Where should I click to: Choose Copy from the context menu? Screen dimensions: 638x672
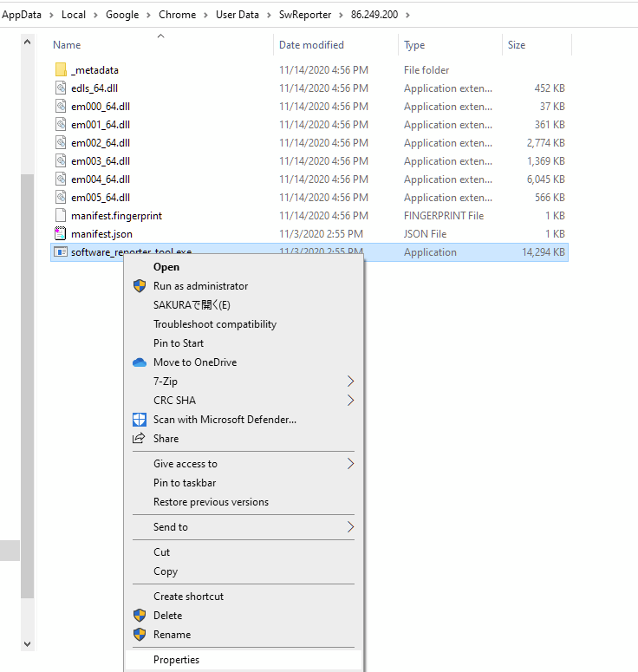click(244, 571)
